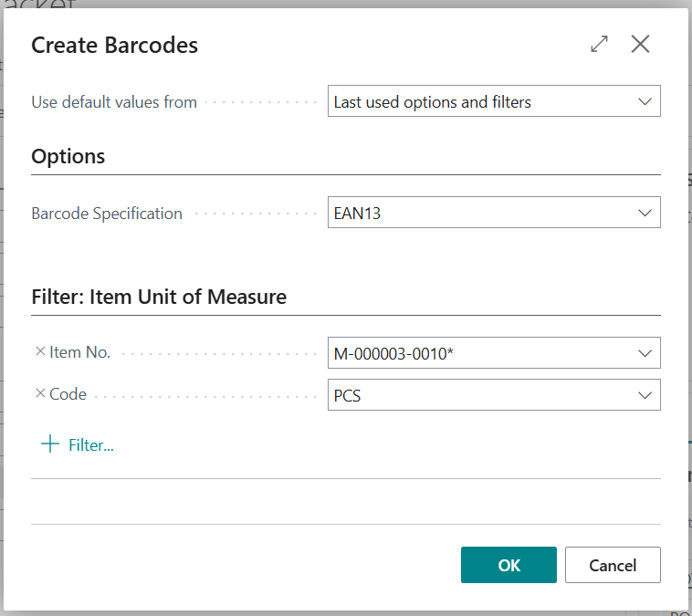Remove the Item No. filter
This screenshot has height=616, width=692.
40,351
